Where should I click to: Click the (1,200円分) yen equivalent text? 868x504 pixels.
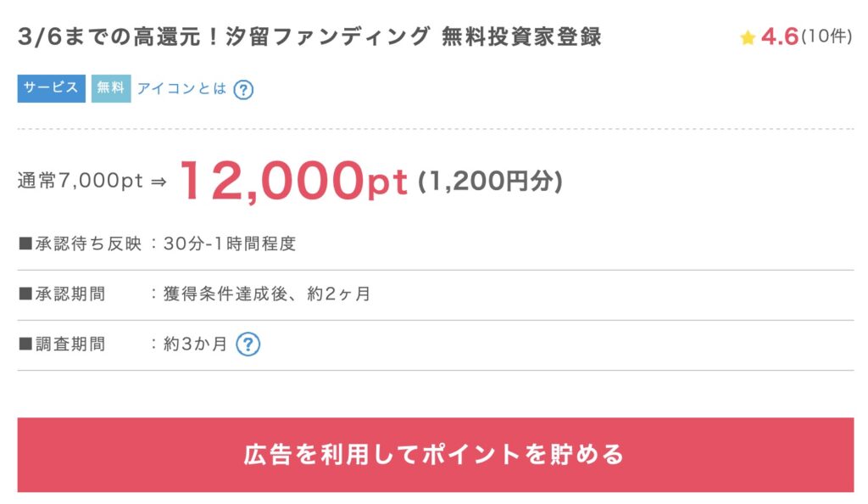point(490,181)
